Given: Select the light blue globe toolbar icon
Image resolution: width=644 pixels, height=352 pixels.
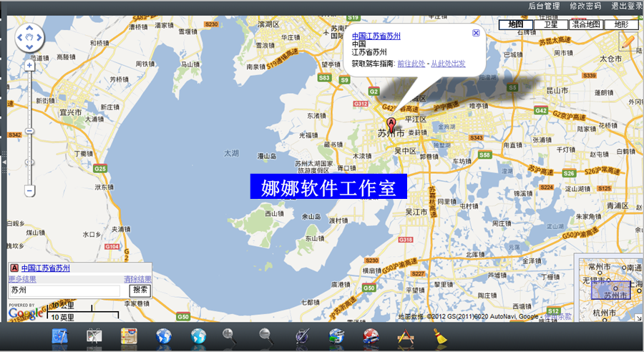Looking at the screenshot, I should click(198, 336).
